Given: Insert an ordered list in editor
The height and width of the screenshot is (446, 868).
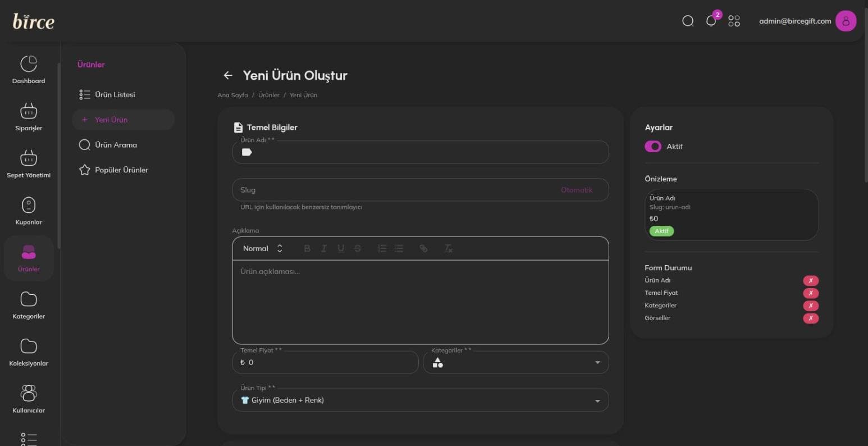Looking at the screenshot, I should click(382, 248).
